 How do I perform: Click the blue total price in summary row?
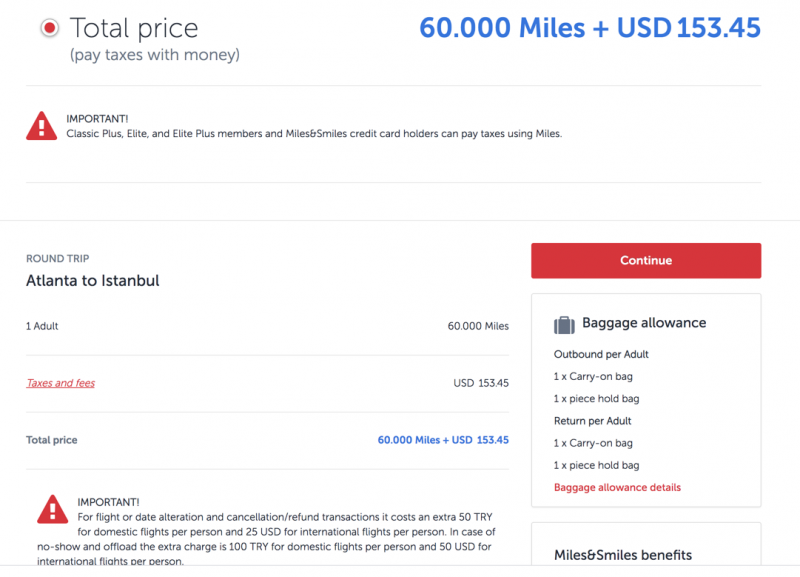tap(443, 440)
